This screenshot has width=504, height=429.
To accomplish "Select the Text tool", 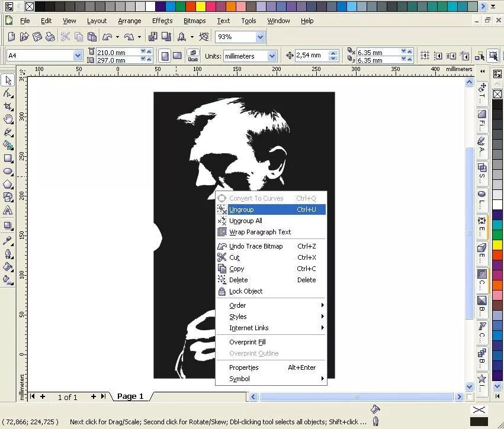I will click(8, 209).
